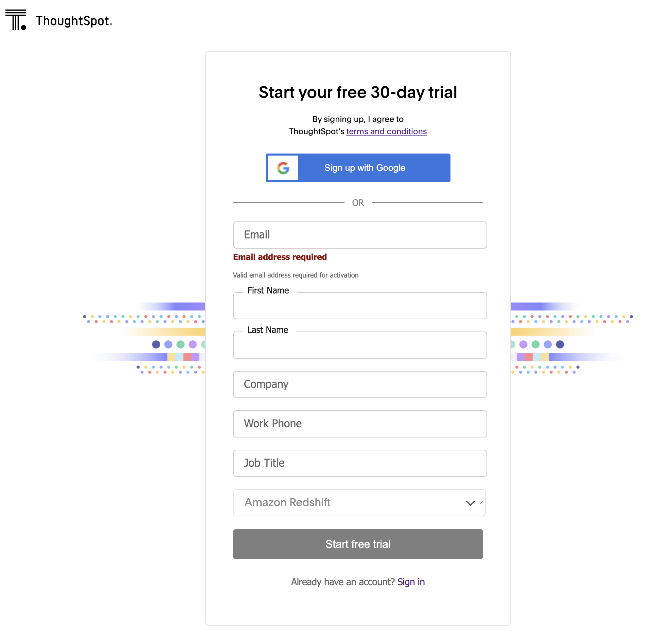Expand the dropdown chevron arrow
Viewport: 655px width, 644px height.
[470, 503]
